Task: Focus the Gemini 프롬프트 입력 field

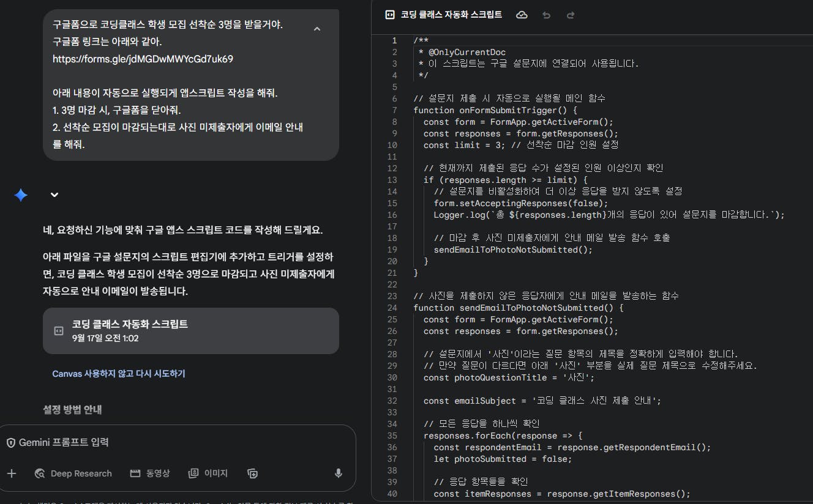Action: pyautogui.click(x=178, y=442)
